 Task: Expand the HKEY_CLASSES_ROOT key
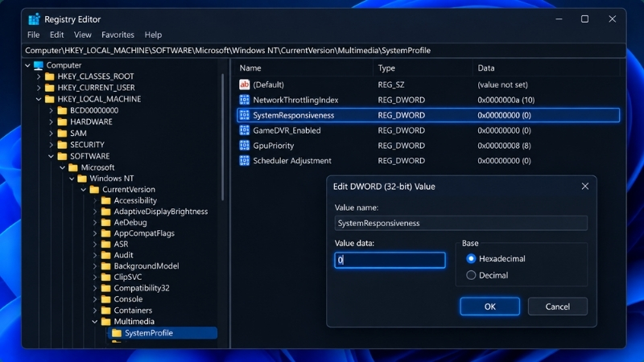39,76
